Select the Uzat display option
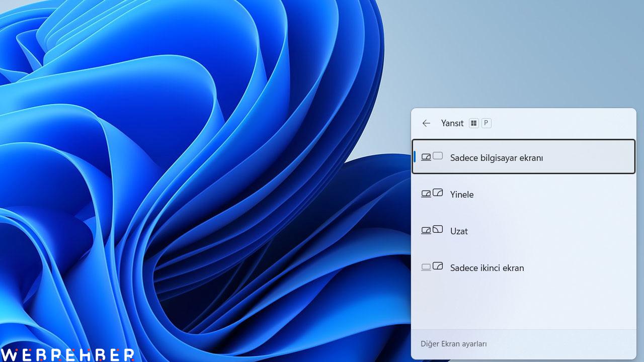 tap(523, 231)
